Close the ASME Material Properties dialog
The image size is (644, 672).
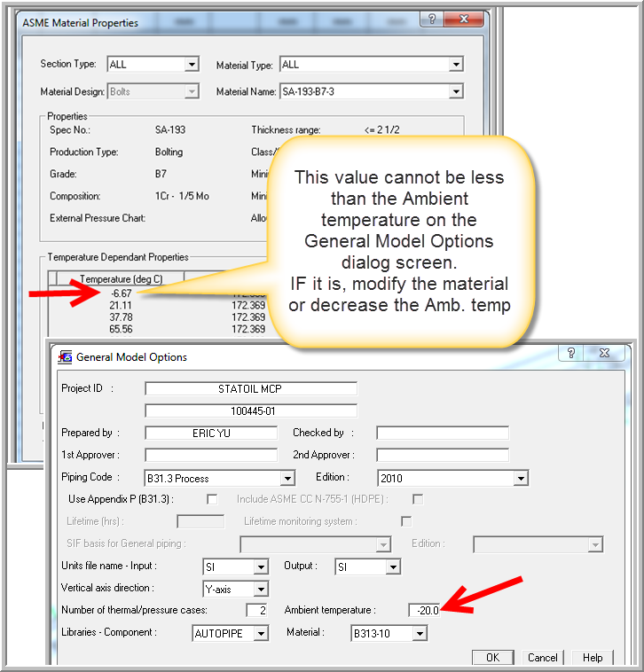(464, 19)
